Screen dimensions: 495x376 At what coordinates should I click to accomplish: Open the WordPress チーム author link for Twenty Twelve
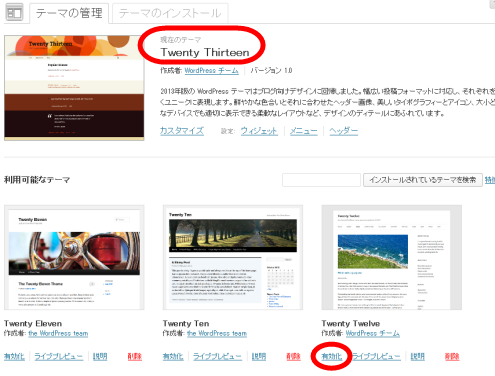click(x=372, y=333)
